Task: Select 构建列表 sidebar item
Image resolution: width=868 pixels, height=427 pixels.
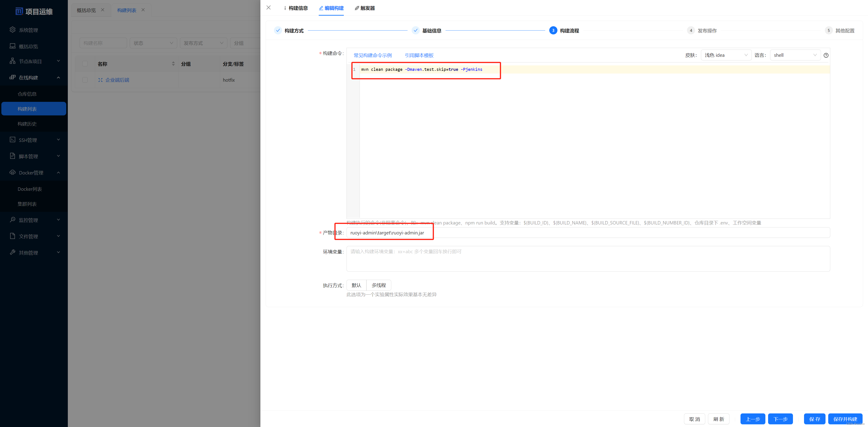Action: (34, 109)
